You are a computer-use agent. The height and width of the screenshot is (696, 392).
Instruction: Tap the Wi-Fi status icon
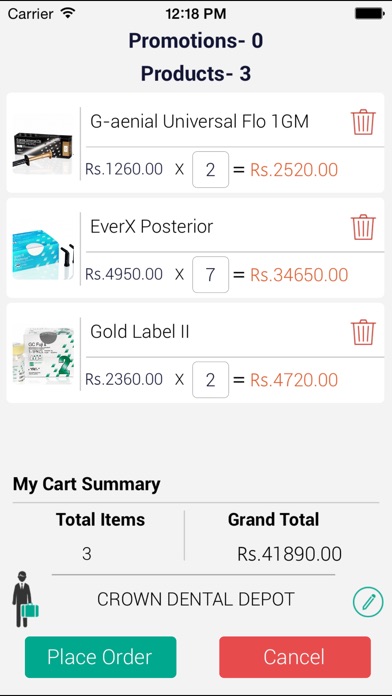click(68, 13)
